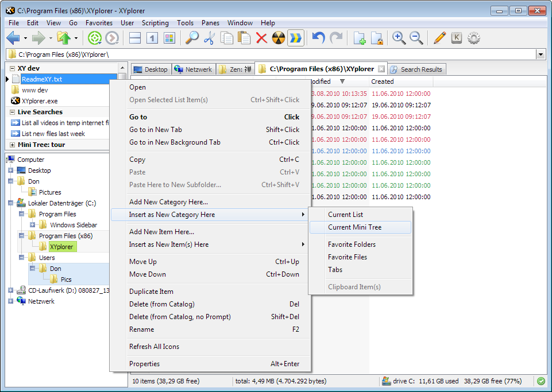Viewport: 552px width, 392px height.
Task: Toggle the green Mini Tree target button
Action: [x=95, y=38]
